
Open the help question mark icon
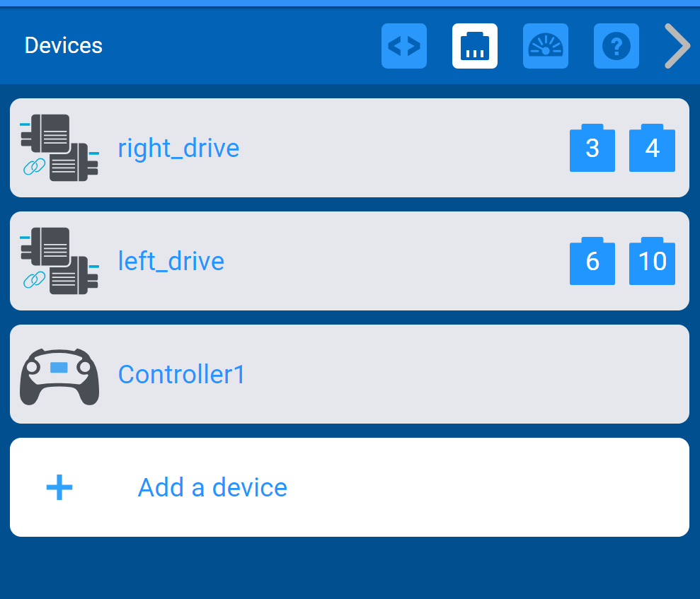coord(616,46)
